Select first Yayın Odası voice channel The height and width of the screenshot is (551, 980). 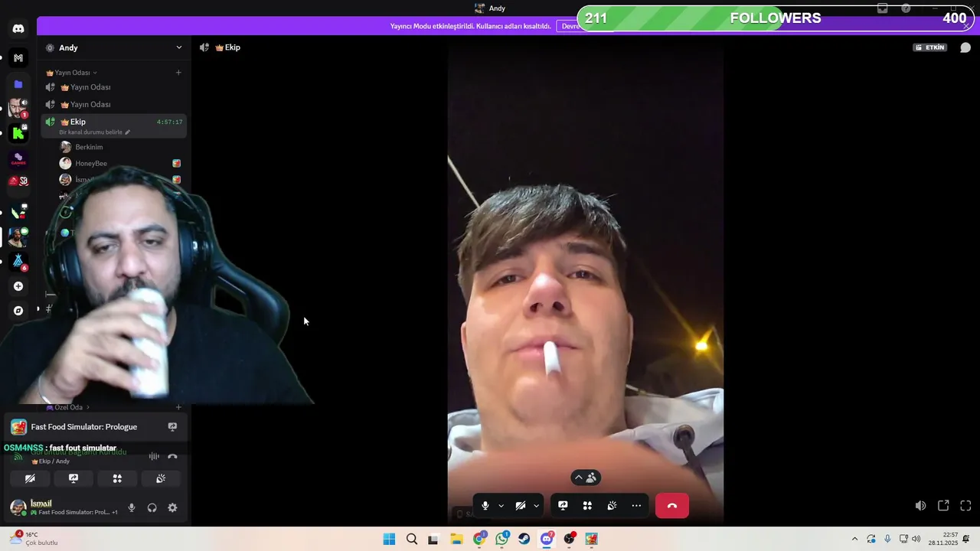pos(113,87)
